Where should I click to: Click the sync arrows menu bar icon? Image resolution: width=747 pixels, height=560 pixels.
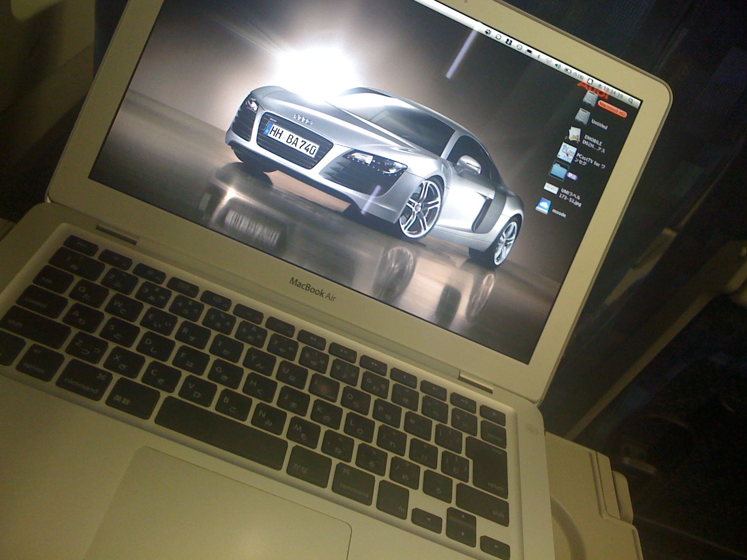point(498,37)
